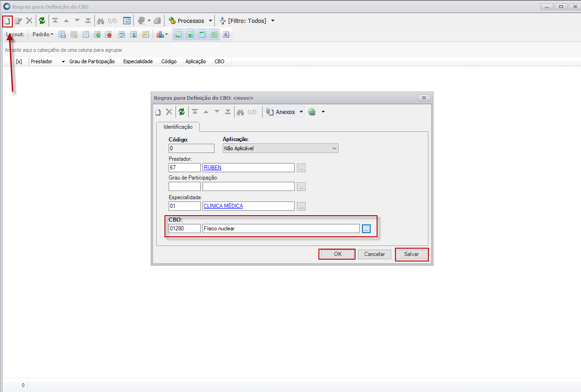
Task: Jump to last record in main toolbar
Action: point(88,21)
